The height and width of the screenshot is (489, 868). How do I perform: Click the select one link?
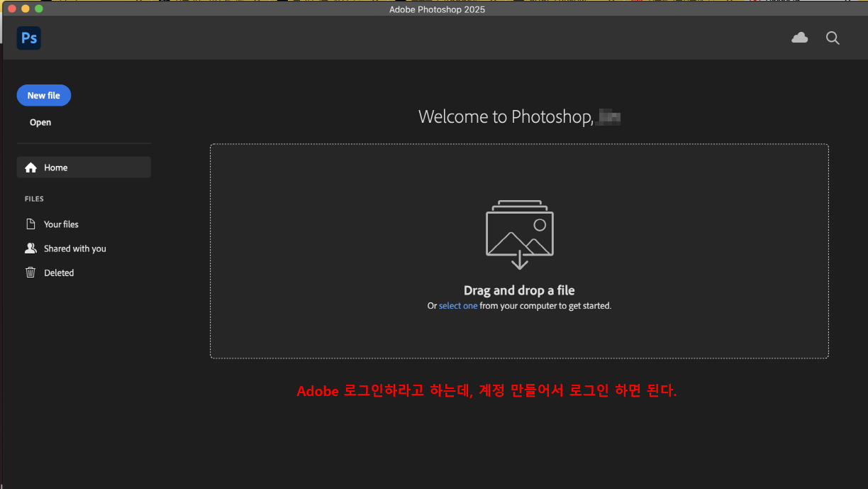(457, 305)
